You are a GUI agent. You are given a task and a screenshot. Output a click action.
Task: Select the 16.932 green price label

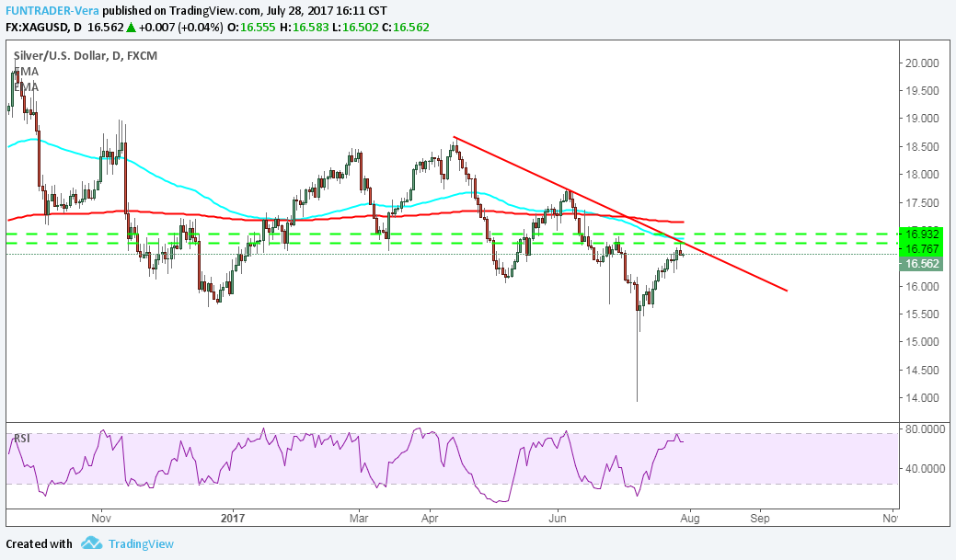click(921, 234)
